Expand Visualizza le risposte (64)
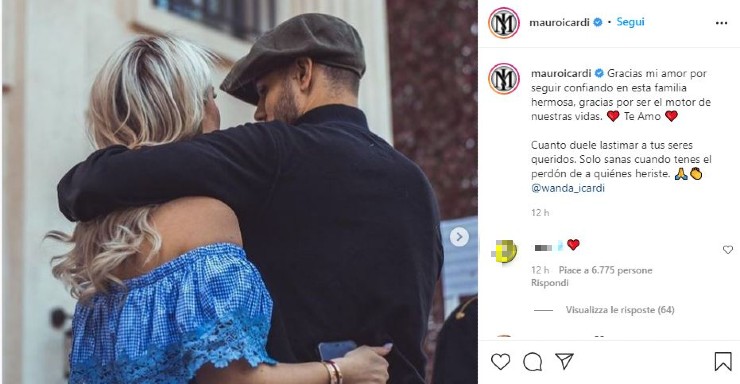This screenshot has width=740, height=384. (620, 310)
